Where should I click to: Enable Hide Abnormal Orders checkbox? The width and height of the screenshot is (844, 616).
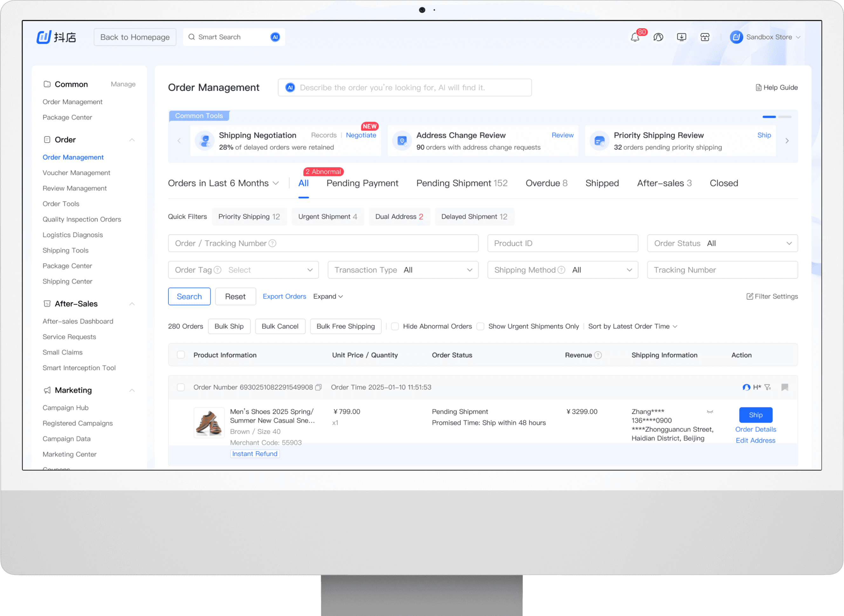[x=395, y=327]
